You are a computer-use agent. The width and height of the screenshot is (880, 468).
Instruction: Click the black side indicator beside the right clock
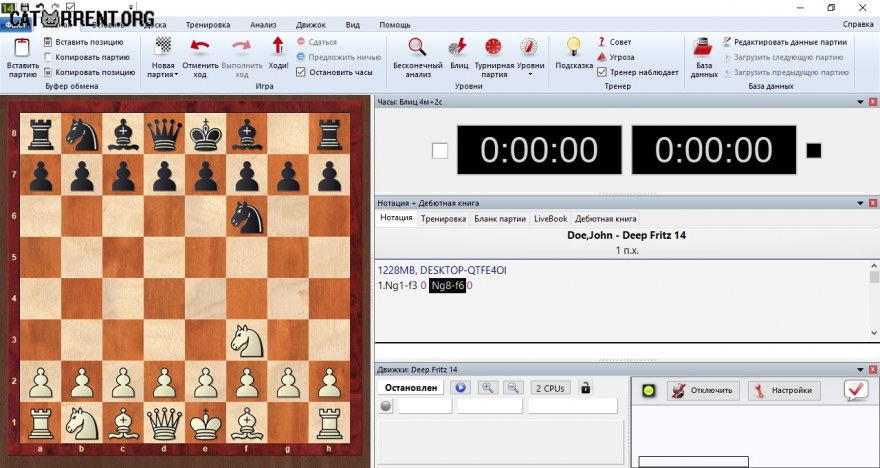click(814, 150)
